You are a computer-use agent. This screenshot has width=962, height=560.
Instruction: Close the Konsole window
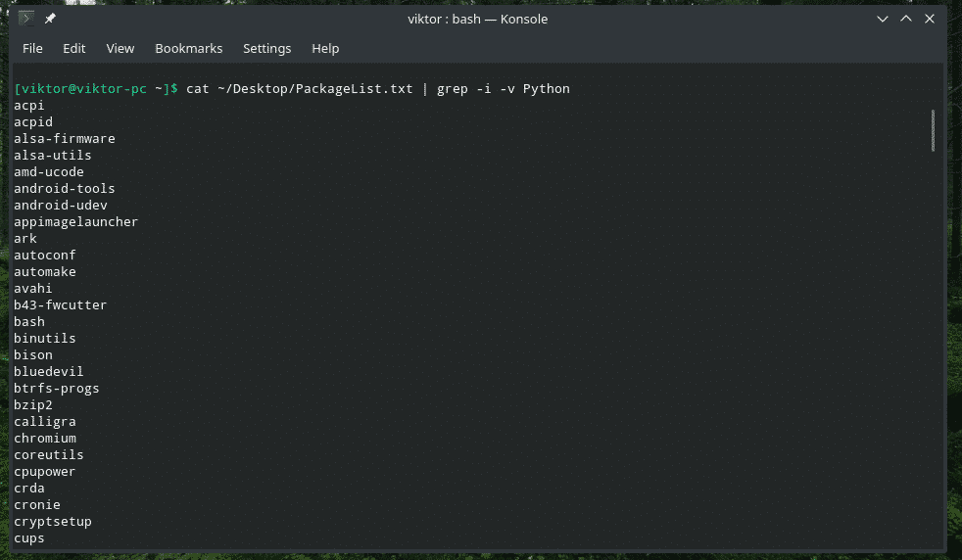tap(930, 19)
